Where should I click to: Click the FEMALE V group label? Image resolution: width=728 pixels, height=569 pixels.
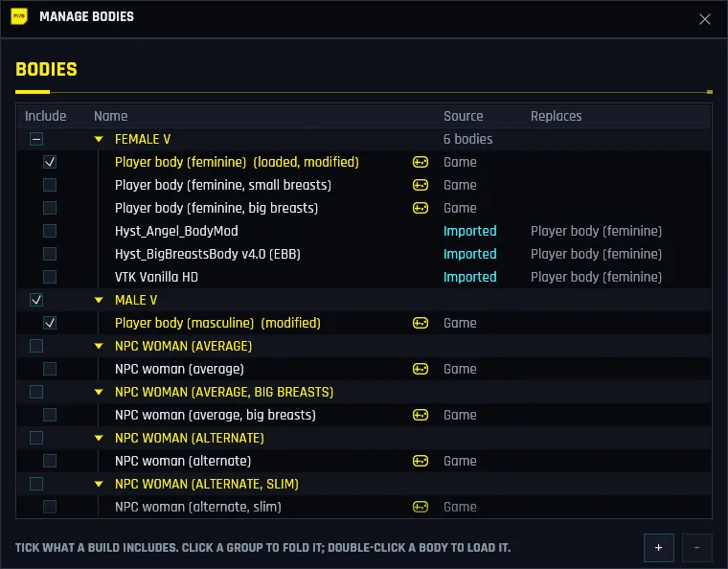pos(143,139)
